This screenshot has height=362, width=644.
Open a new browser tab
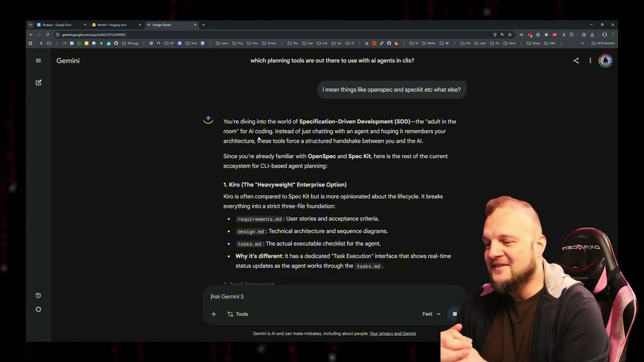pos(203,25)
